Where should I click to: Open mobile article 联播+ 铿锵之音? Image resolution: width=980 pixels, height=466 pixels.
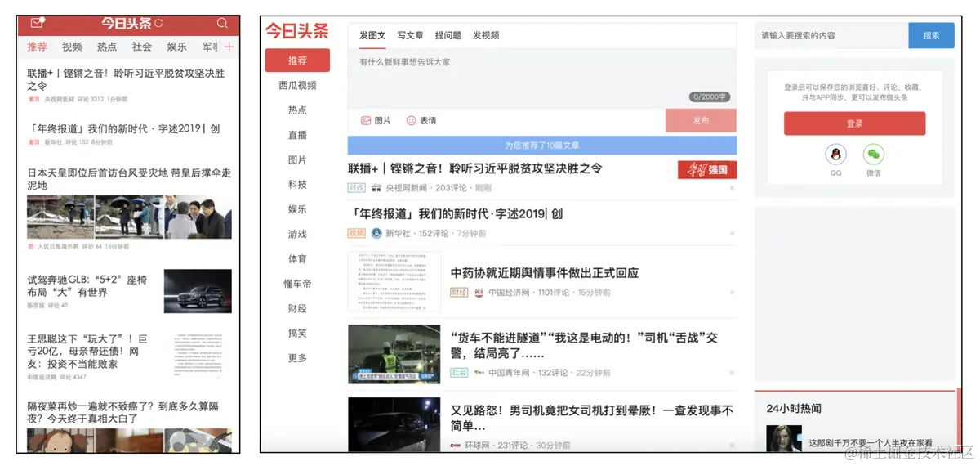pyautogui.click(x=126, y=78)
